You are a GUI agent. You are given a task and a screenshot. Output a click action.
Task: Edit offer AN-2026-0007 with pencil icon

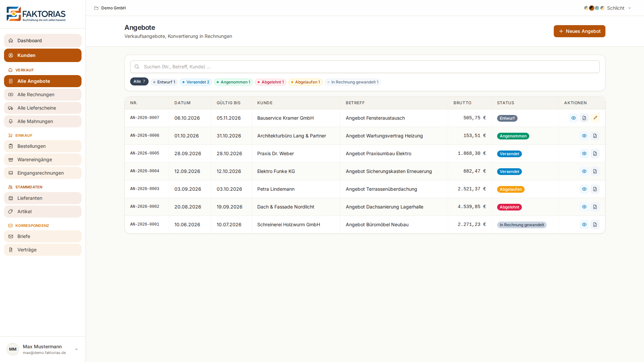[595, 118]
